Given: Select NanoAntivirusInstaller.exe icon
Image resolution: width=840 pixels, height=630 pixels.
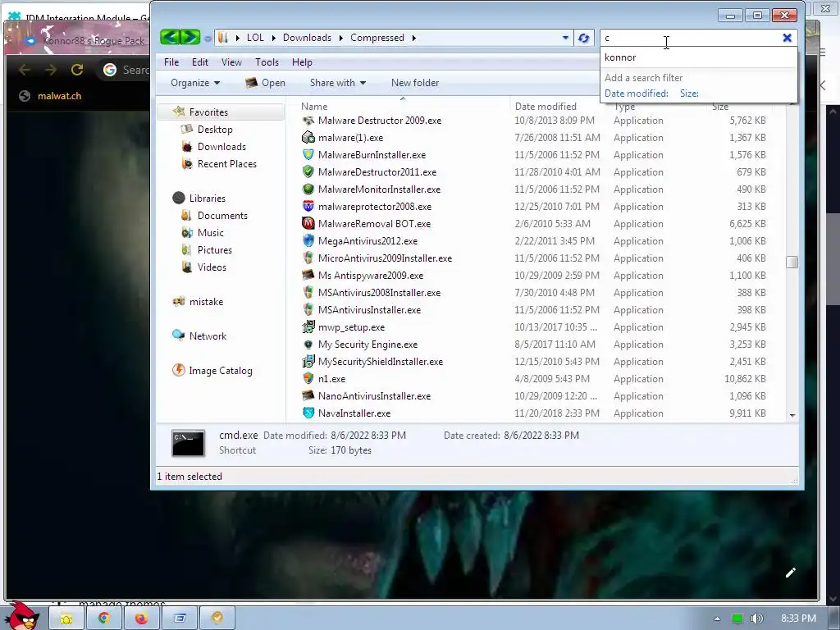Looking at the screenshot, I should (x=308, y=396).
